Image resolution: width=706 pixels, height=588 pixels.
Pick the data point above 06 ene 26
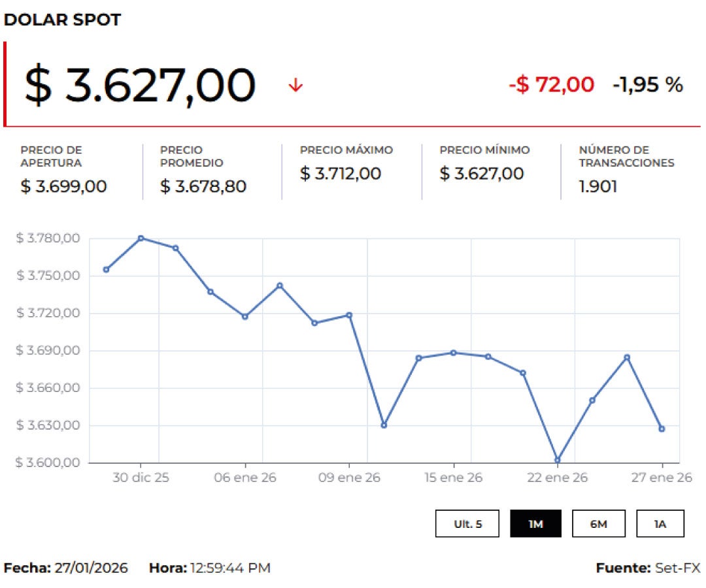245,316
